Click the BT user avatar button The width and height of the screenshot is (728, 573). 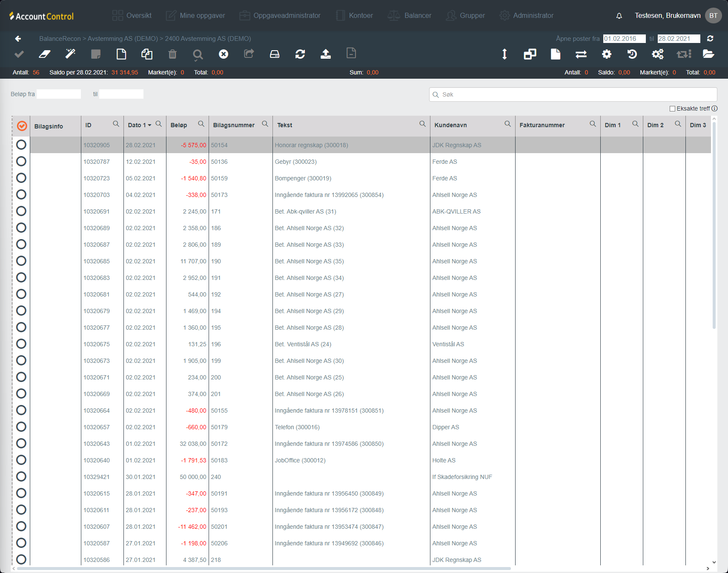tap(713, 16)
